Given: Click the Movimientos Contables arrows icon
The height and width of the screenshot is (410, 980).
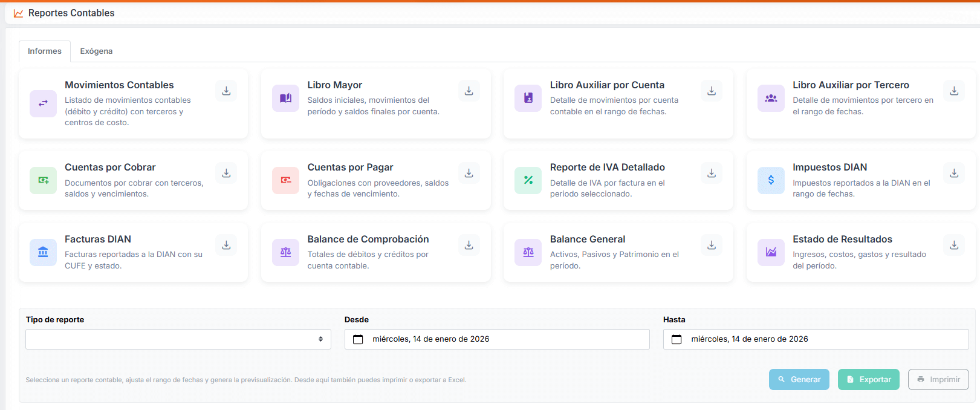Looking at the screenshot, I should tap(43, 103).
